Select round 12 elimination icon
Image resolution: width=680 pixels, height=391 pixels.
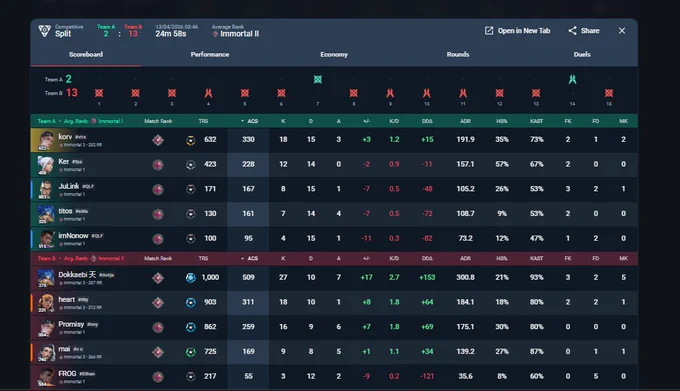pos(500,93)
